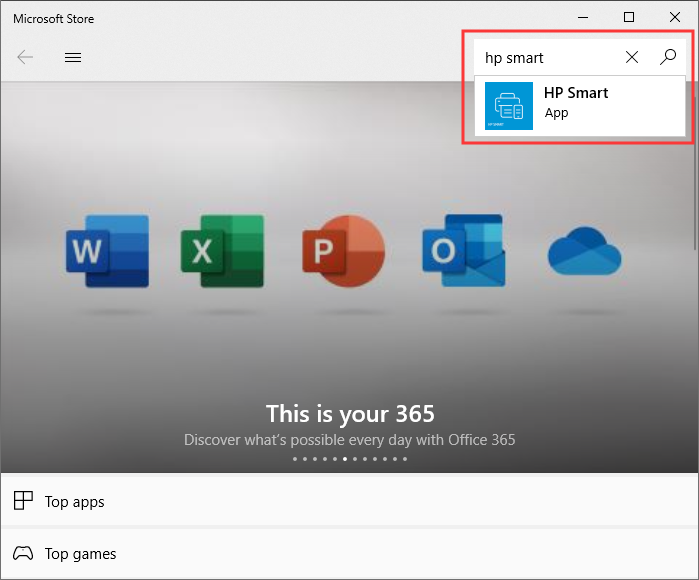Click the OneDrive cloud icon
Viewport: 699px width, 580px height.
tap(584, 251)
